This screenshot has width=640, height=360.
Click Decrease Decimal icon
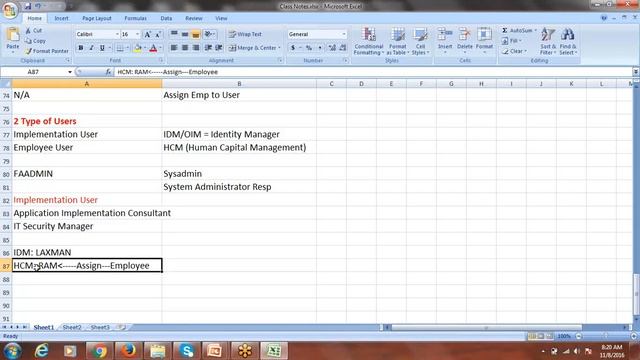coord(342,48)
